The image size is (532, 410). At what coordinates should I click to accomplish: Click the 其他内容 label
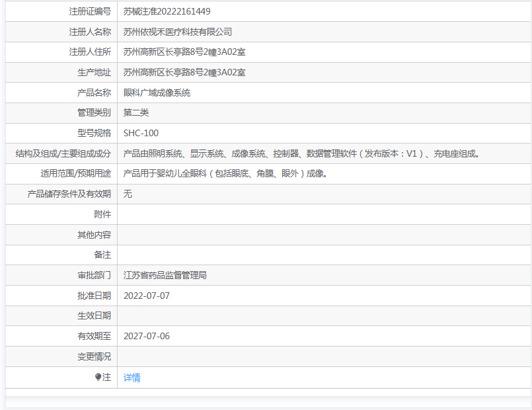tap(94, 235)
